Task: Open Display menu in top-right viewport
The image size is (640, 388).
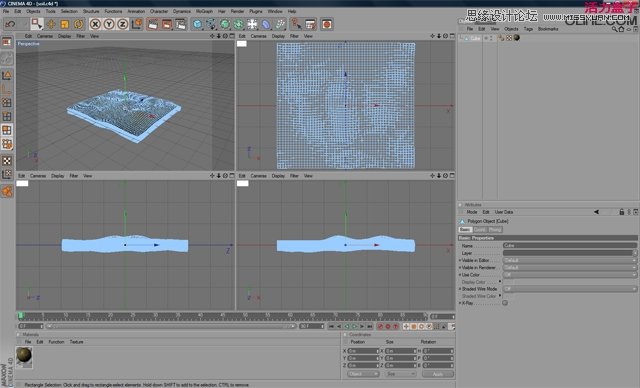Action: (278, 36)
